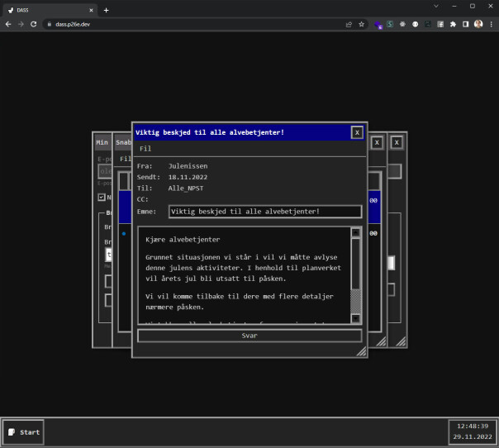This screenshot has width=499, height=448.
Task: Open the gray F extension icon
Action: pos(440,24)
